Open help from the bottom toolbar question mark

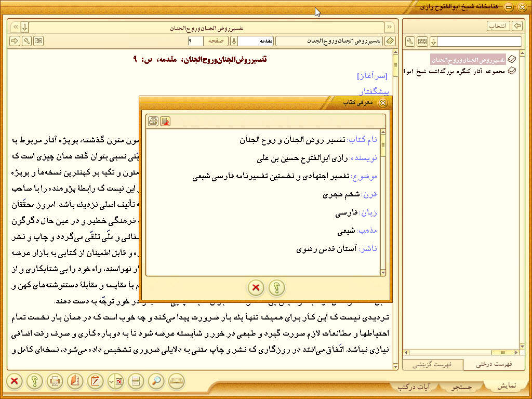point(35,381)
